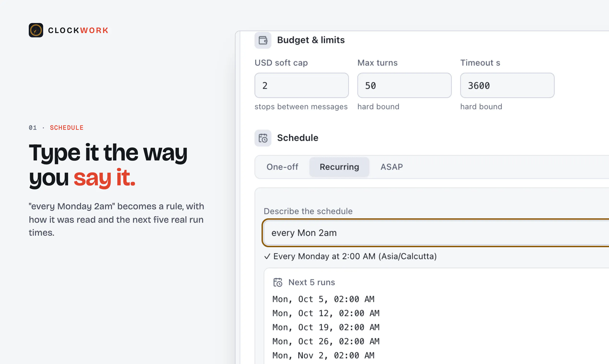The image size is (609, 364).
Task: Click the Mon, Nov 2, 02:00 AM run
Action: coord(323,355)
